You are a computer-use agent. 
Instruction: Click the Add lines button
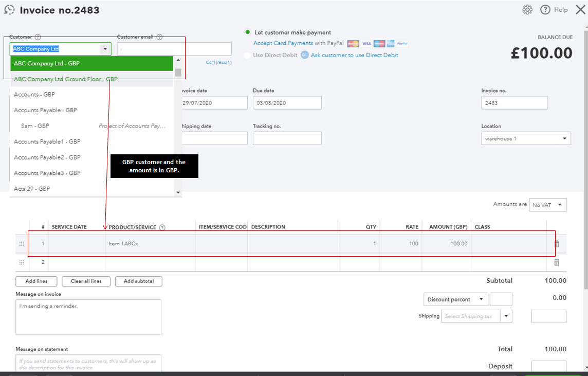click(x=36, y=281)
